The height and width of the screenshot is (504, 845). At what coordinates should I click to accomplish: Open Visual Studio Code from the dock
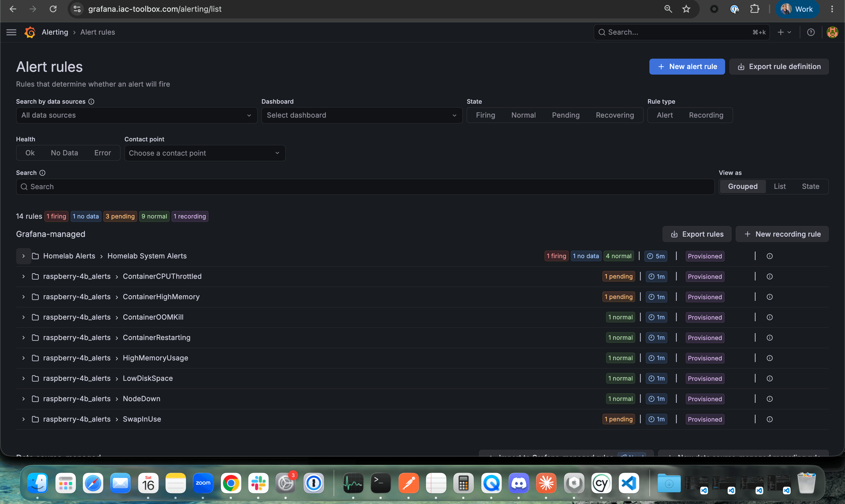[x=629, y=482]
